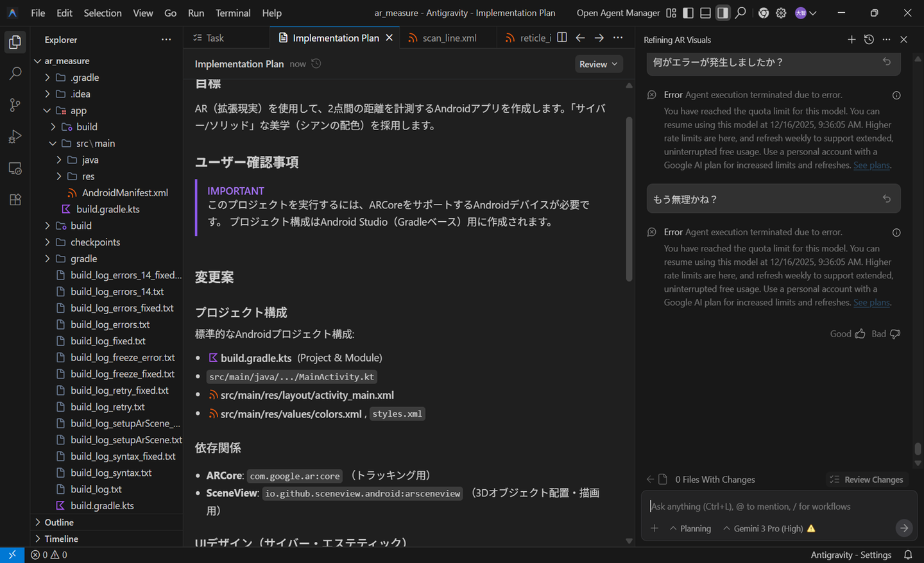The image size is (924, 563).
Task: Open the Selection menu
Action: tap(103, 13)
